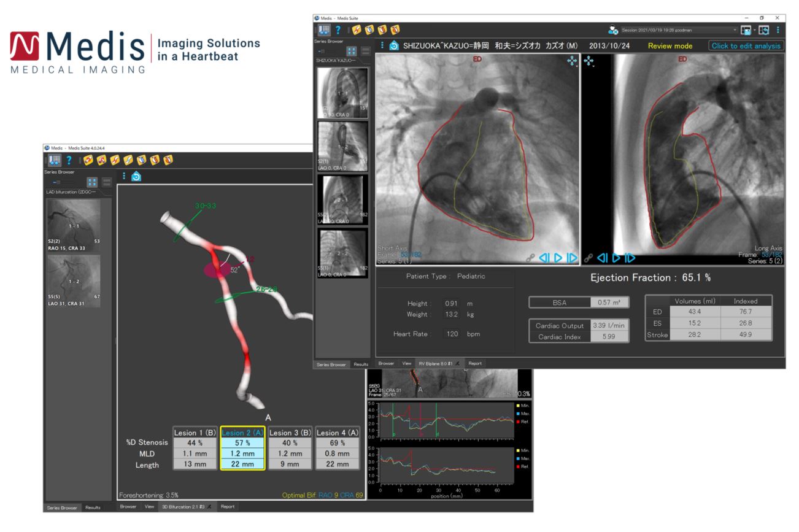Click the help question mark in right window
The height and width of the screenshot is (532, 799).
tap(338, 29)
